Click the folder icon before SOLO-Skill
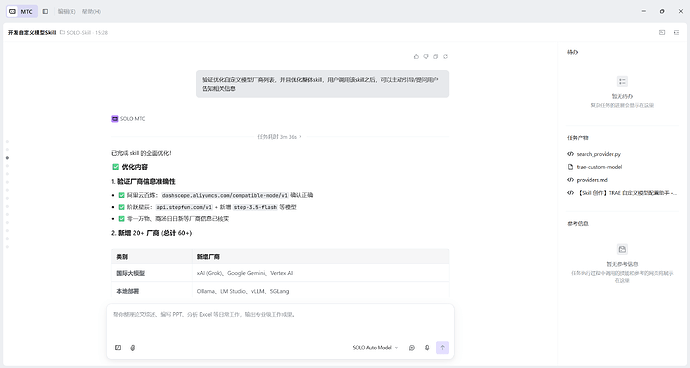 62,32
